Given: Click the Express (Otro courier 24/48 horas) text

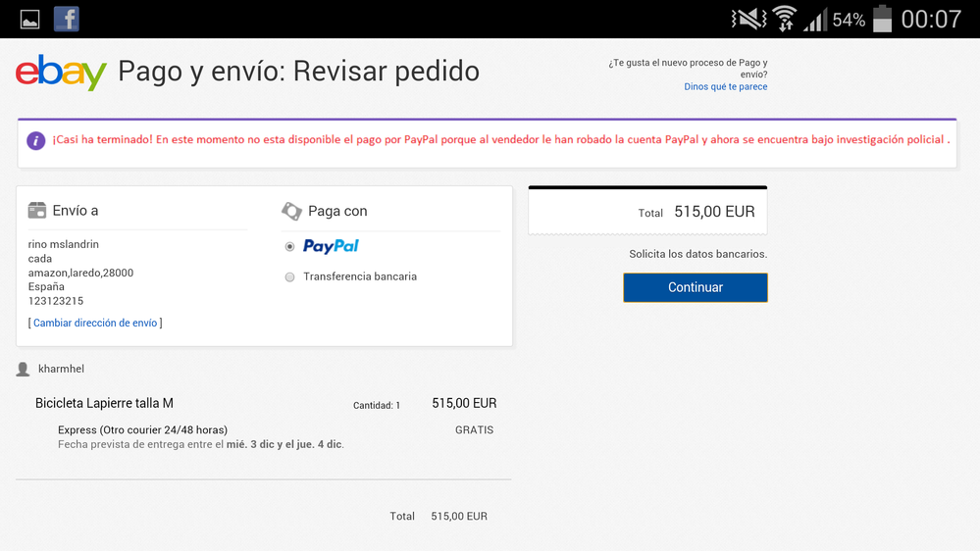Looking at the screenshot, I should [x=142, y=429].
